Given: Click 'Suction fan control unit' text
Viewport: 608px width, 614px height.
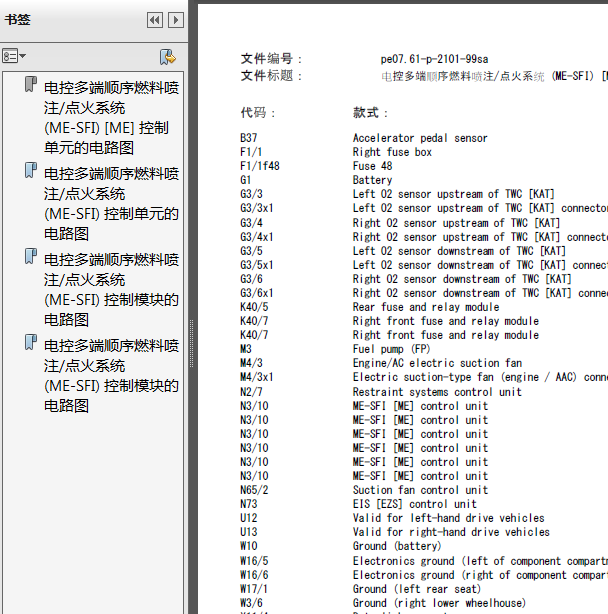Looking at the screenshot, I should tap(420, 490).
